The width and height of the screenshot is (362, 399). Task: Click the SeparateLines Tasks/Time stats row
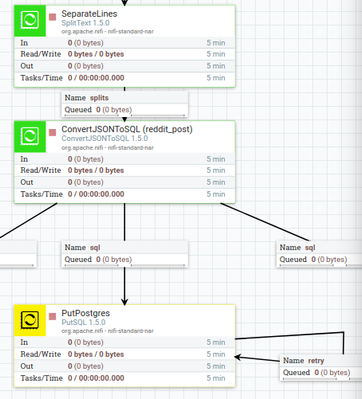[125, 78]
